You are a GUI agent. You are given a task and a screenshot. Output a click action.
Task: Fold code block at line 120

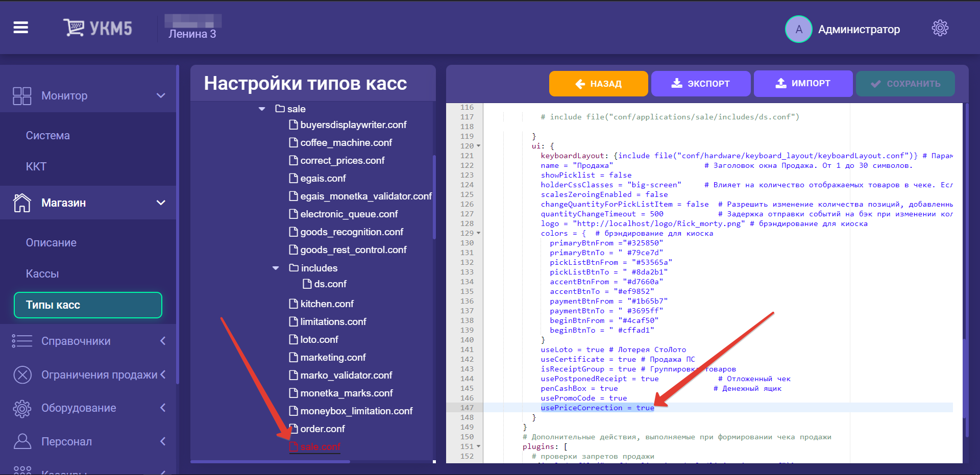479,146
